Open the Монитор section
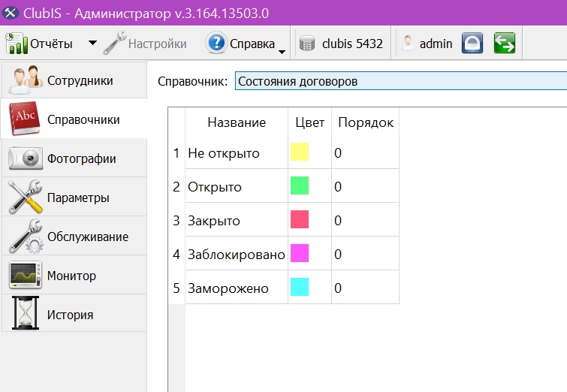 click(x=74, y=275)
